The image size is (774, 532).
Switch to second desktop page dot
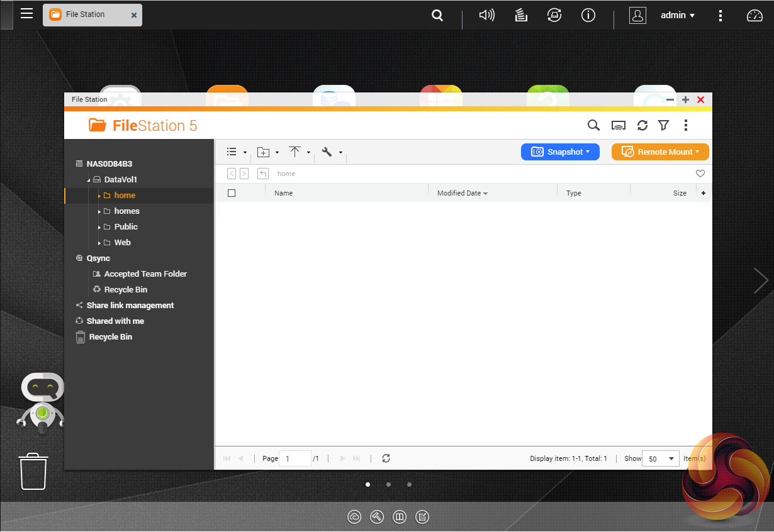388,485
